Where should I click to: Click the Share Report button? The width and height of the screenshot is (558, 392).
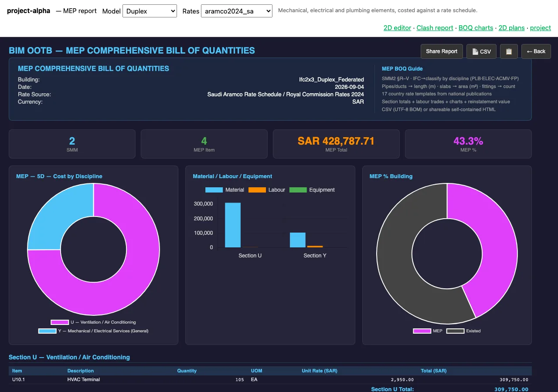(442, 51)
